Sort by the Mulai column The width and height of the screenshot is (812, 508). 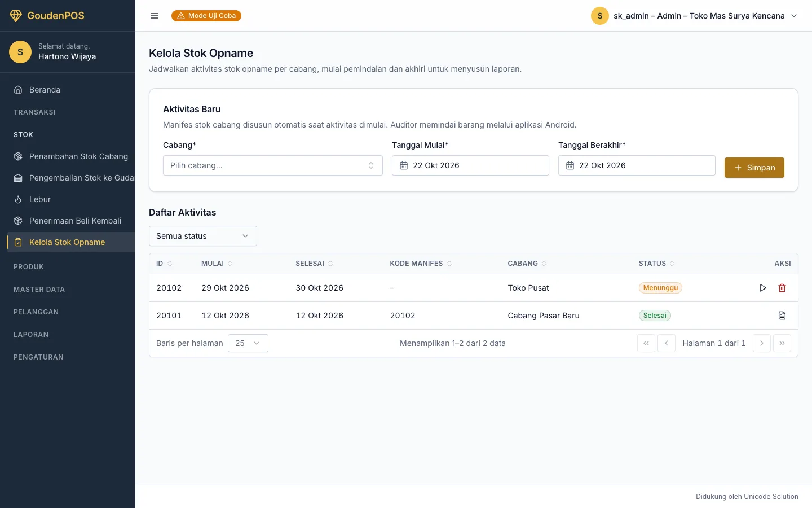217,264
